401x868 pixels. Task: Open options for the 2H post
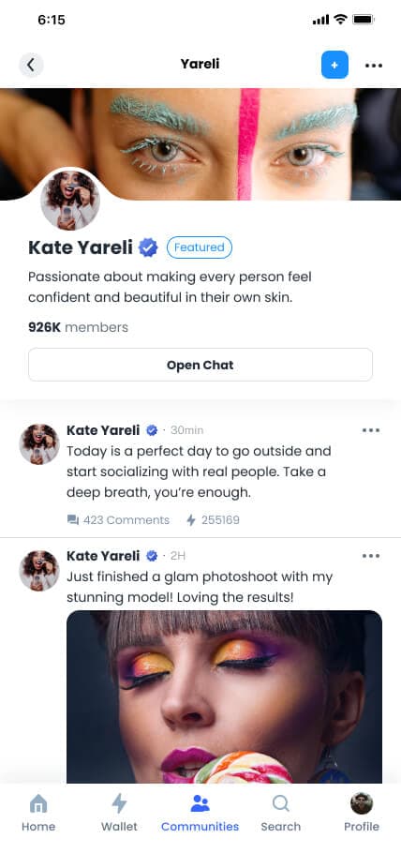click(371, 556)
